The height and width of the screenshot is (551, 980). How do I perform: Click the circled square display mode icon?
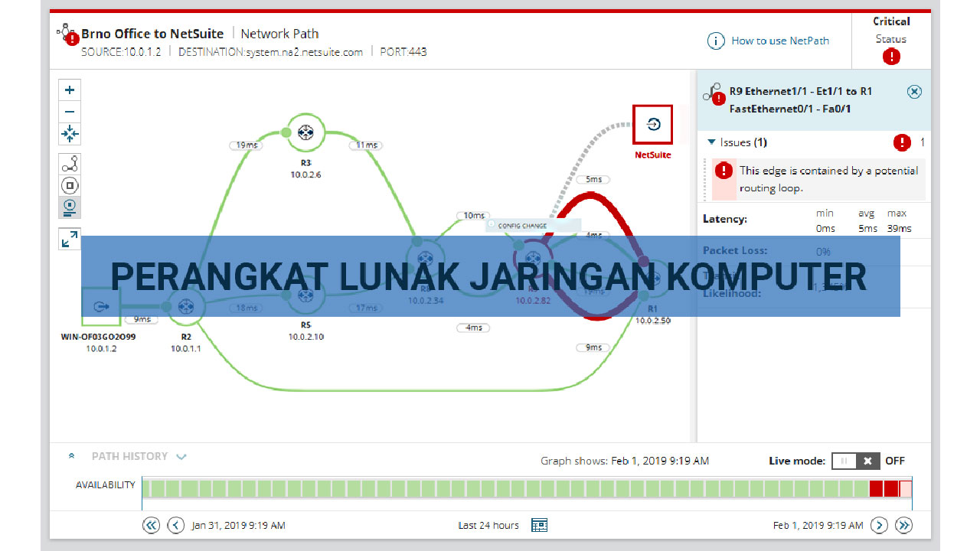pyautogui.click(x=69, y=185)
